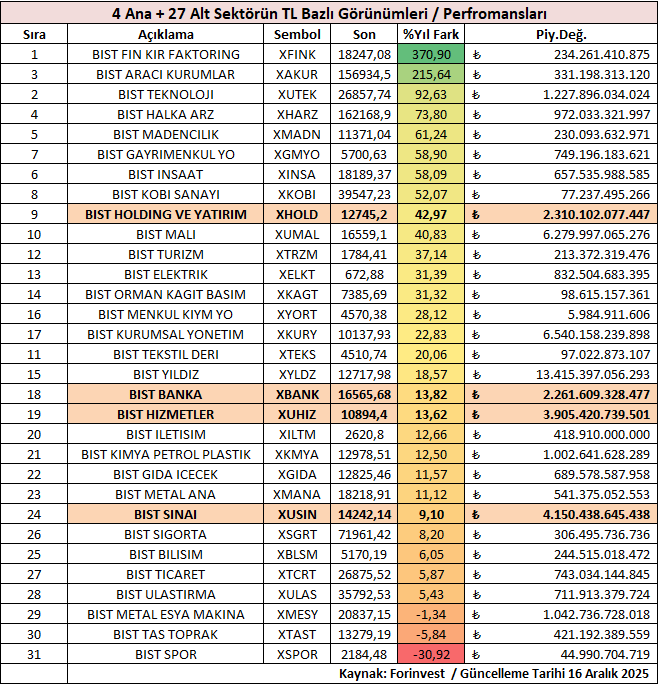Select 'BIST SPOR' cell
Screen dimensions: 660x685
[x=166, y=654]
